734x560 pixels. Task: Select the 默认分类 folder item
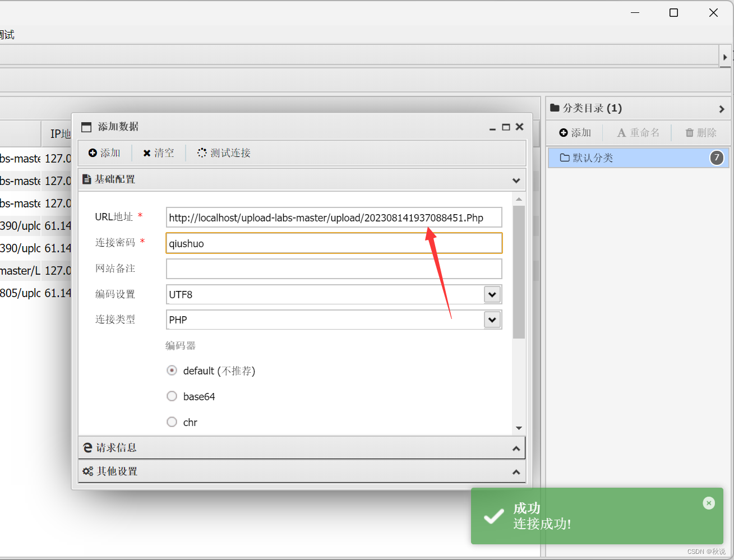tap(639, 158)
